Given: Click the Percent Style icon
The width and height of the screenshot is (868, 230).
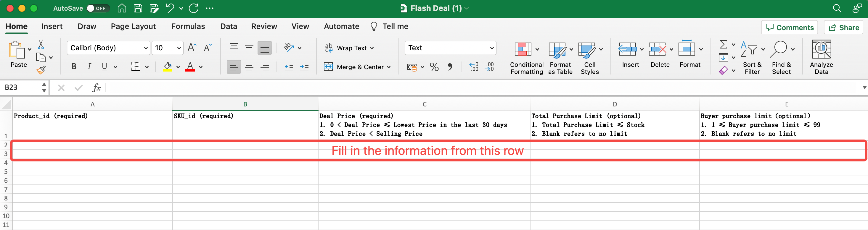Looking at the screenshot, I should coord(434,67).
